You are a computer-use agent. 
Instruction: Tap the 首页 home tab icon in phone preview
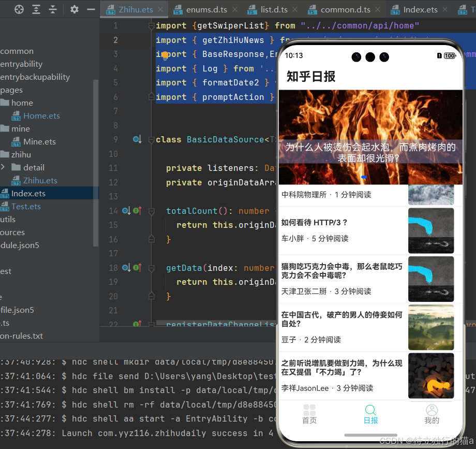(309, 414)
